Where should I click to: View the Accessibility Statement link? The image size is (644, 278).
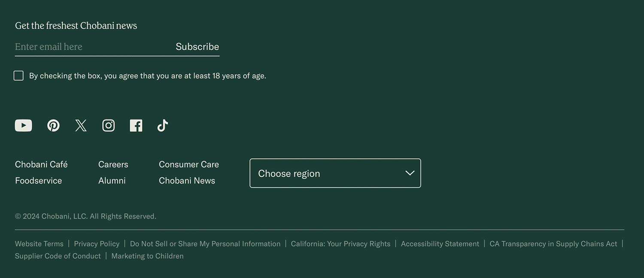(440, 244)
